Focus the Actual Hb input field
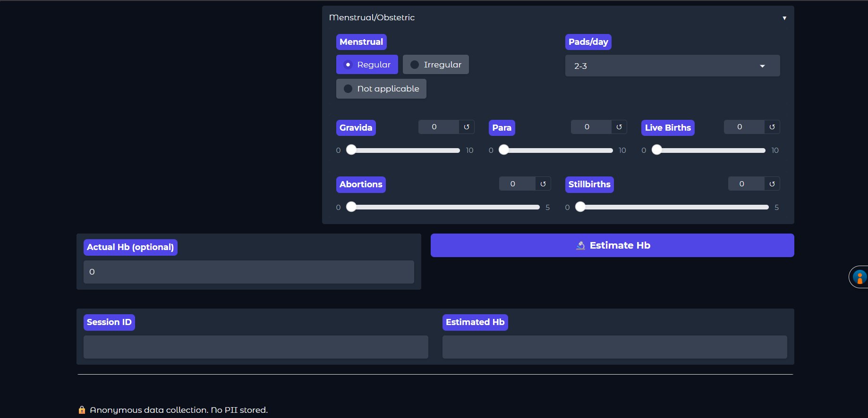868x418 pixels. [x=248, y=272]
